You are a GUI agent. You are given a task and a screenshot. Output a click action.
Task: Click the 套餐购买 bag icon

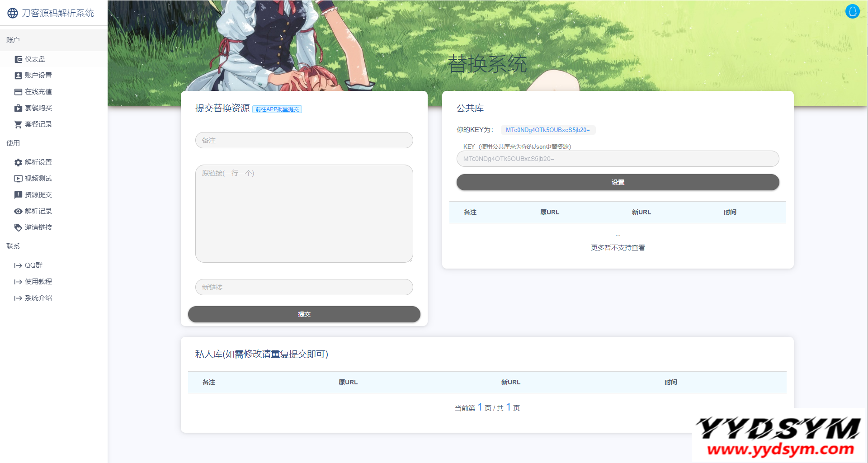coord(18,108)
